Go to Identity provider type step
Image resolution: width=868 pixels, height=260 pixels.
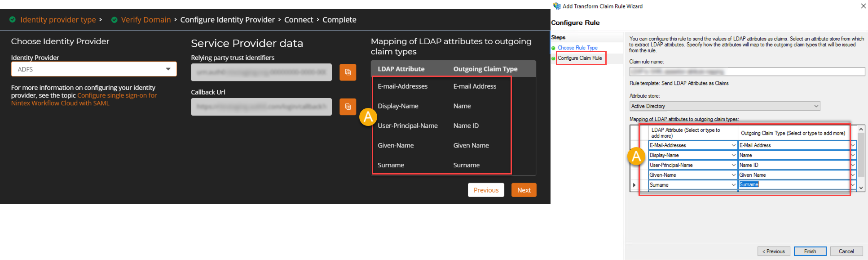58,20
